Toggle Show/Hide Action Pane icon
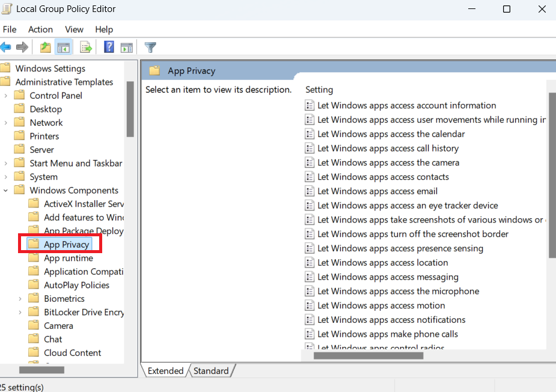This screenshot has height=392, width=556. (127, 47)
